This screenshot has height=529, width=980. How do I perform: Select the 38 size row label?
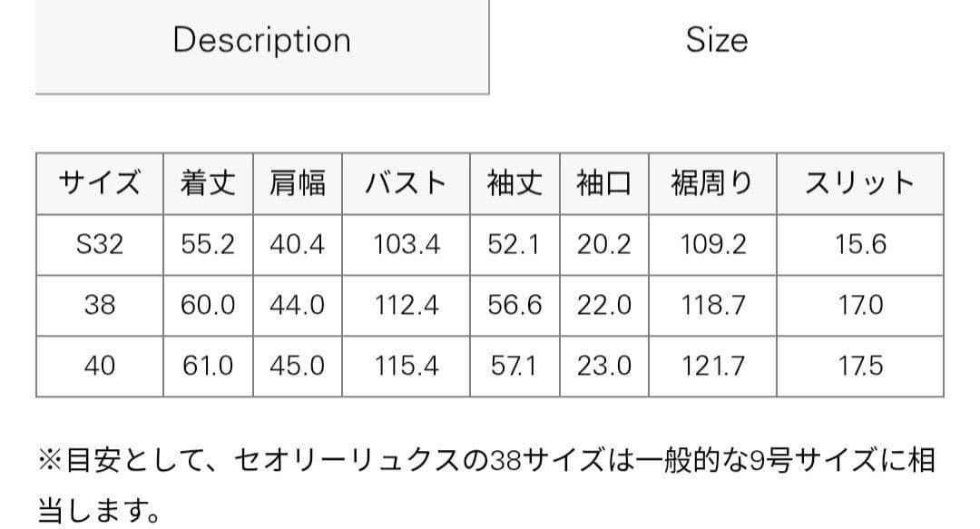[x=100, y=305]
